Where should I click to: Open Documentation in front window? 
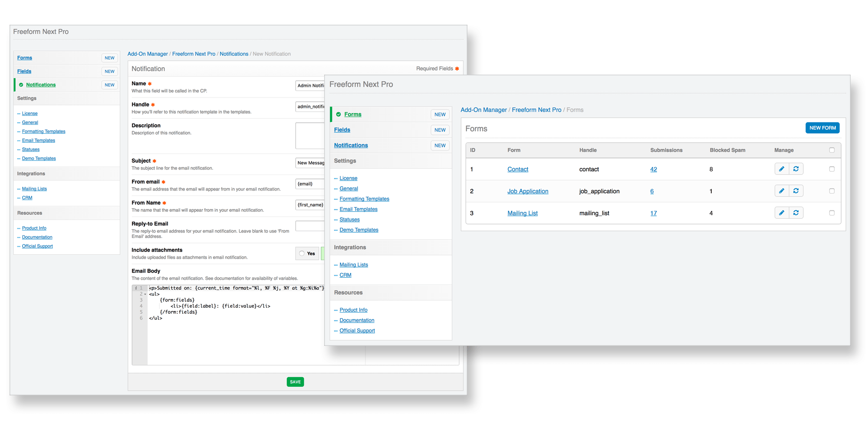click(x=357, y=320)
